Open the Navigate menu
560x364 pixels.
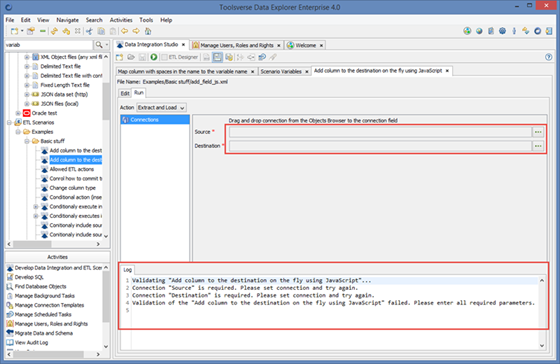tap(68, 20)
